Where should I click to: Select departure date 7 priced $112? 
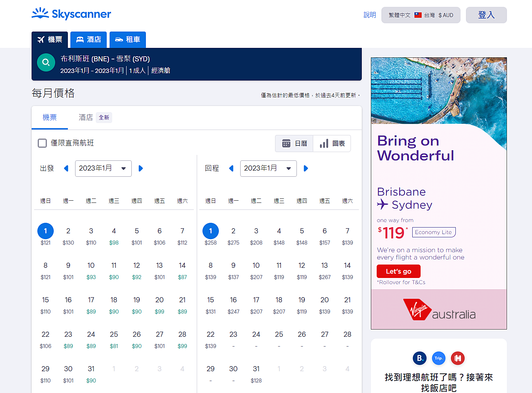[182, 236]
